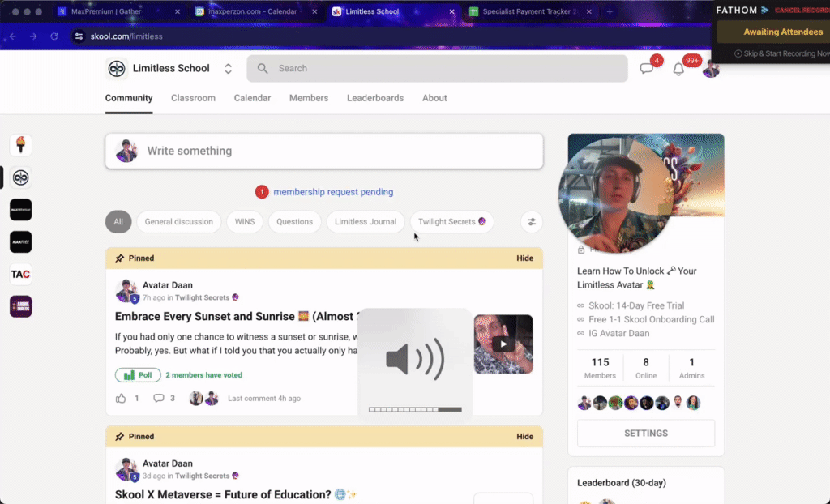Select the WINS category filter
Image resolution: width=830 pixels, height=504 pixels.
click(244, 221)
